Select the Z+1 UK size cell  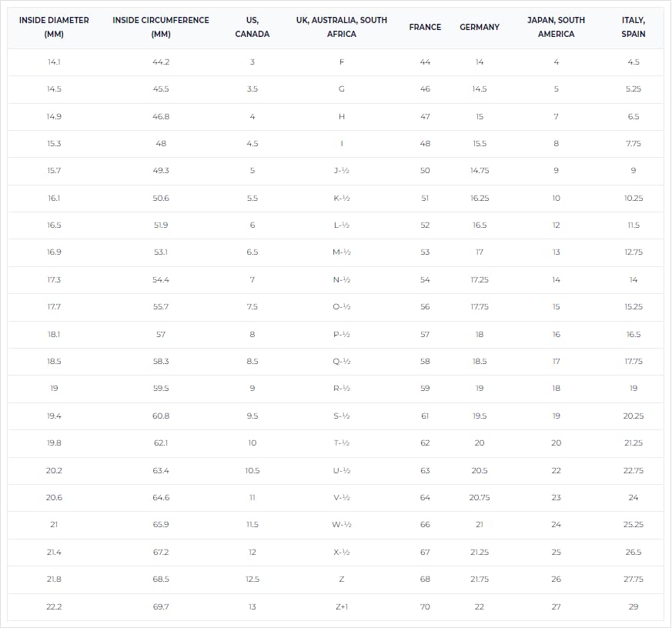(x=342, y=606)
